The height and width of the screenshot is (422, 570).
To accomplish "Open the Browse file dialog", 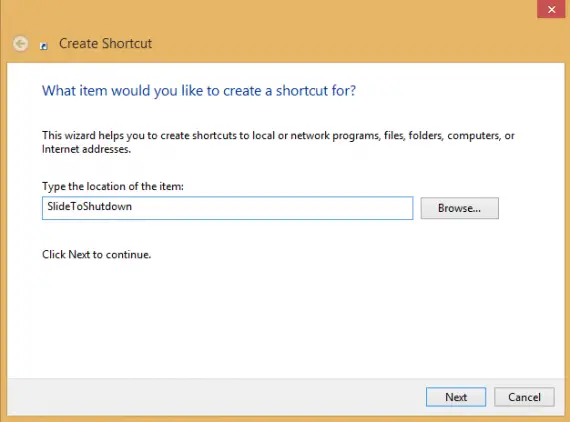I will 459,208.
